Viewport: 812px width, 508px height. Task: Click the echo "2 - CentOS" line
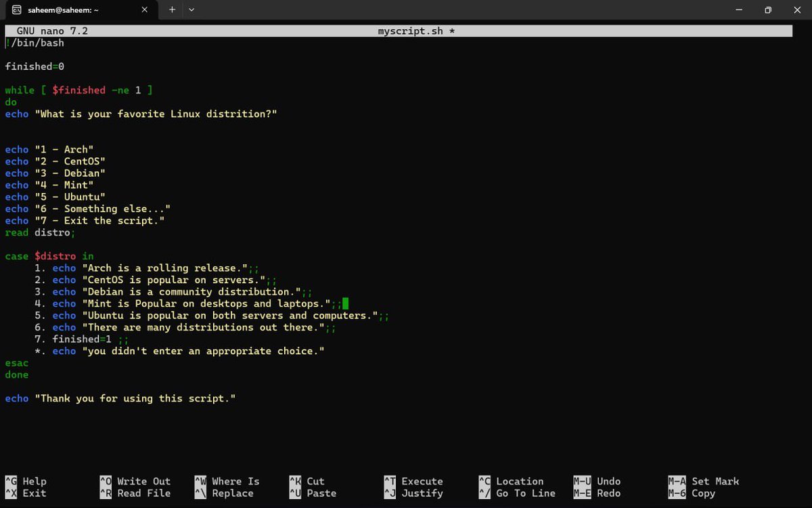[55, 161]
